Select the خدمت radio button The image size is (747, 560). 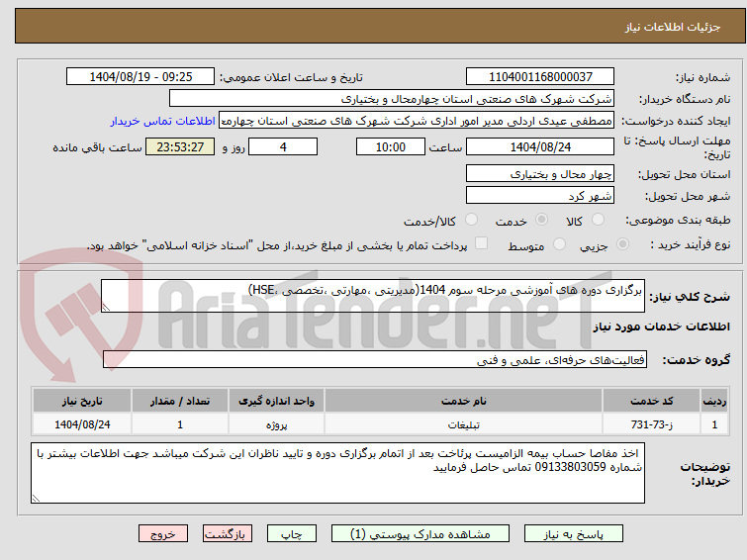541,220
